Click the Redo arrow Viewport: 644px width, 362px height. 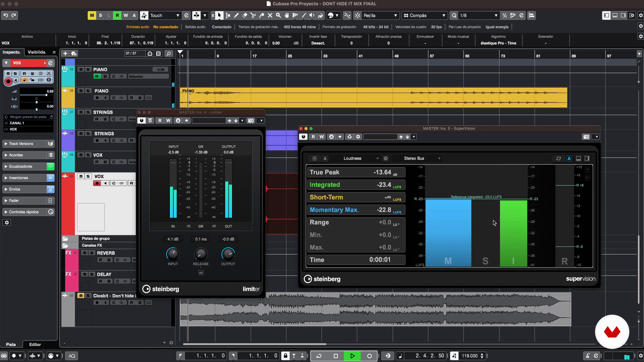14,15
